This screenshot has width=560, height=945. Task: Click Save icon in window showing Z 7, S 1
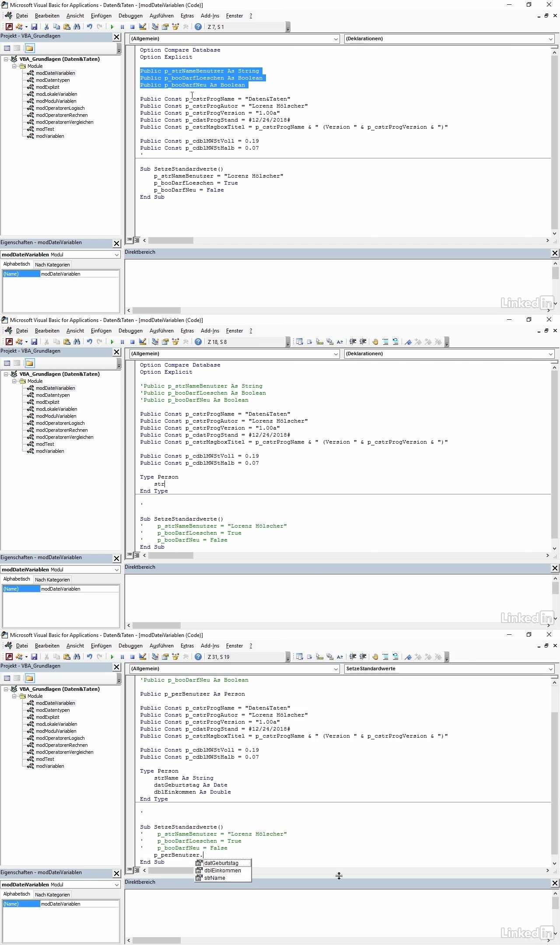34,27
